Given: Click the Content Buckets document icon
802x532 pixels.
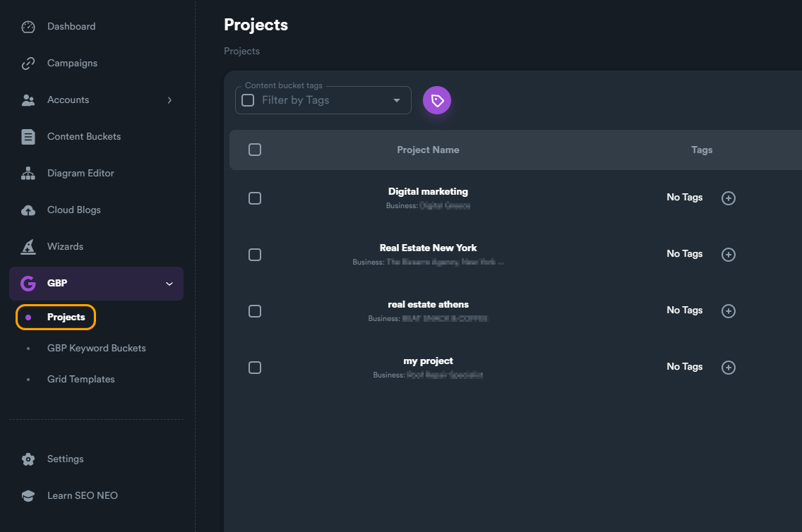Looking at the screenshot, I should click(28, 137).
